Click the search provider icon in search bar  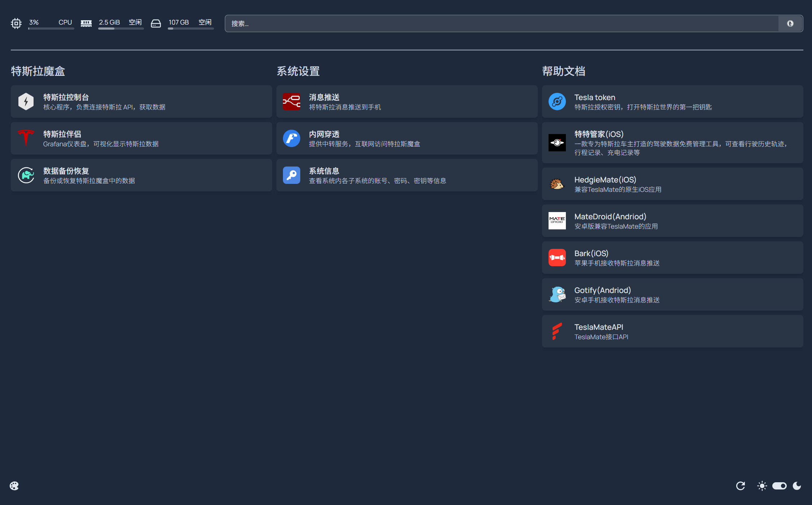click(x=790, y=23)
